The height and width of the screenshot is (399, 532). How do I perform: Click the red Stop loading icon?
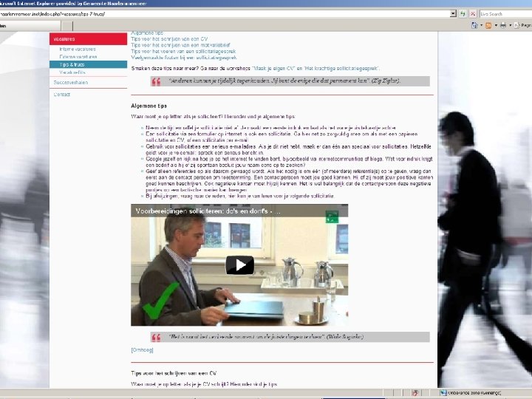(x=473, y=14)
